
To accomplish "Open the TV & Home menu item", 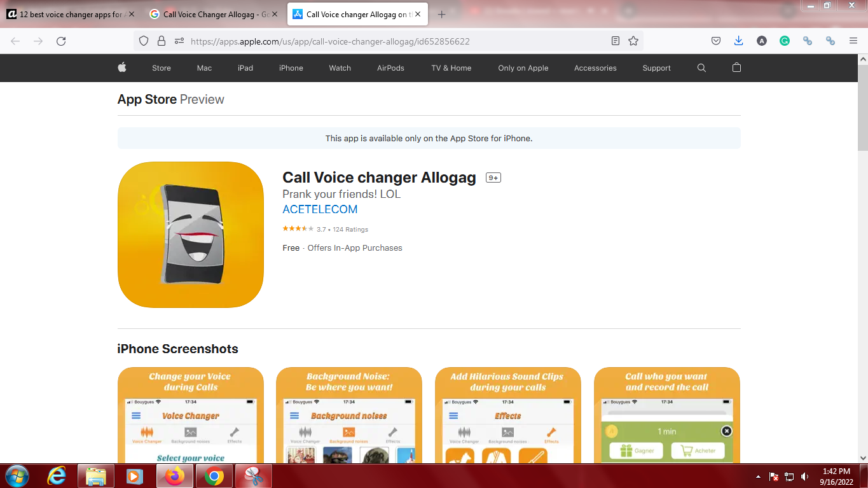I will [x=451, y=68].
